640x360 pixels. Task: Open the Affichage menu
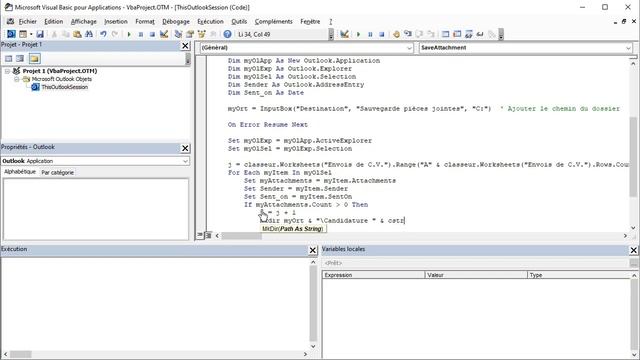84,22
